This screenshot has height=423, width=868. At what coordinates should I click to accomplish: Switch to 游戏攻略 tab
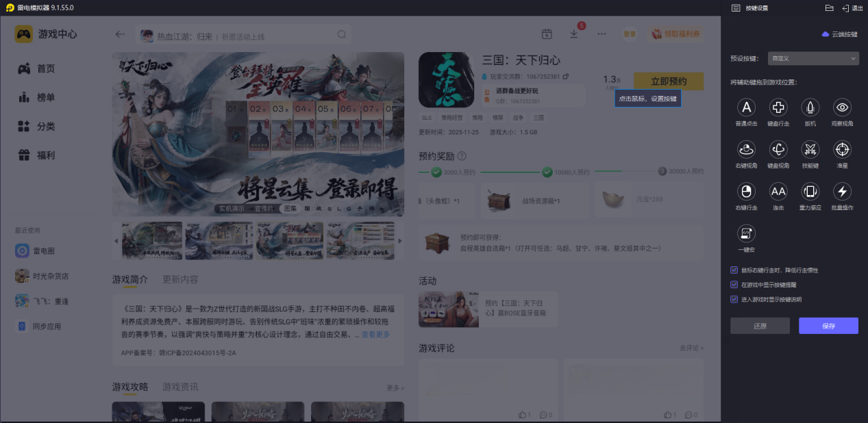coord(130,387)
